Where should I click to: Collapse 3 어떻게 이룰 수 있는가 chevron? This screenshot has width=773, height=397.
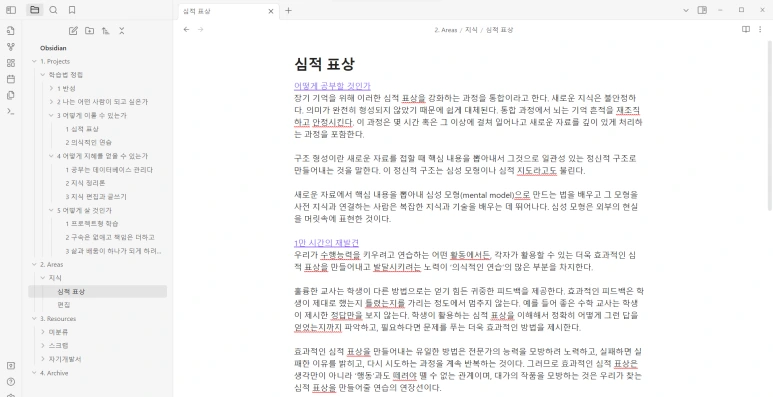coord(51,115)
